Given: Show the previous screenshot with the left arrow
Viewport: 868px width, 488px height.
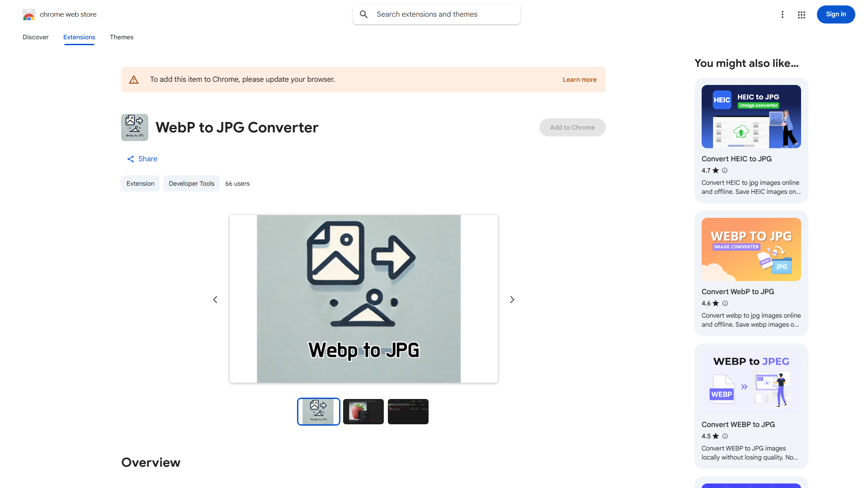Looking at the screenshot, I should 215,299.
